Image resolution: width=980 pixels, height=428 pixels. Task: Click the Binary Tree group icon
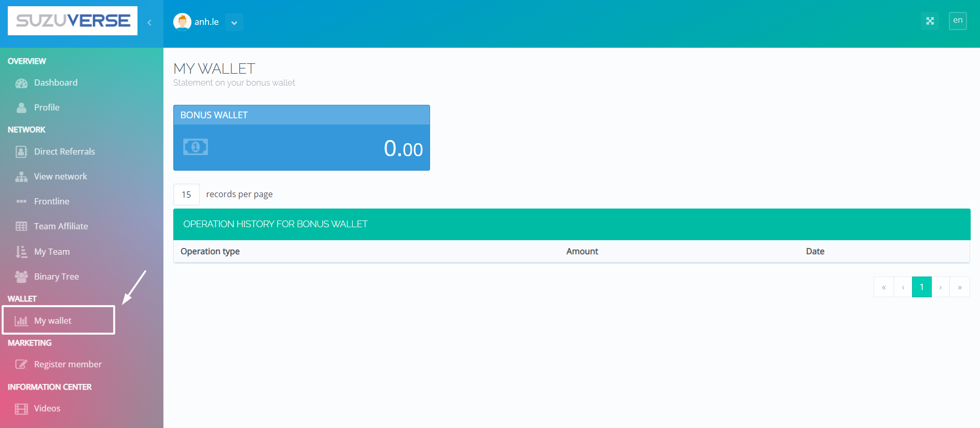coord(21,277)
